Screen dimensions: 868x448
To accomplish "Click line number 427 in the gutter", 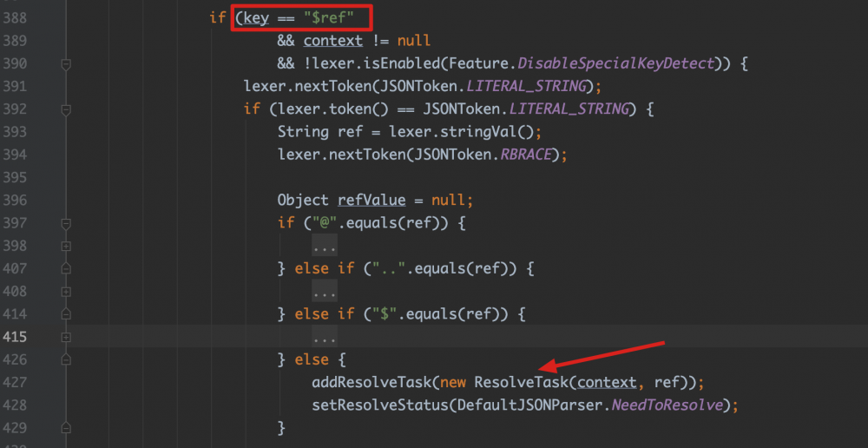I will (x=15, y=382).
